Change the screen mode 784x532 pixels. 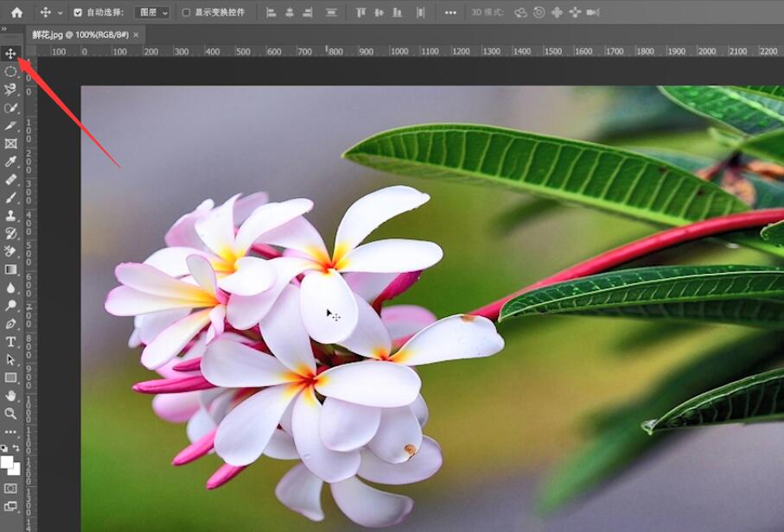pyautogui.click(x=10, y=506)
